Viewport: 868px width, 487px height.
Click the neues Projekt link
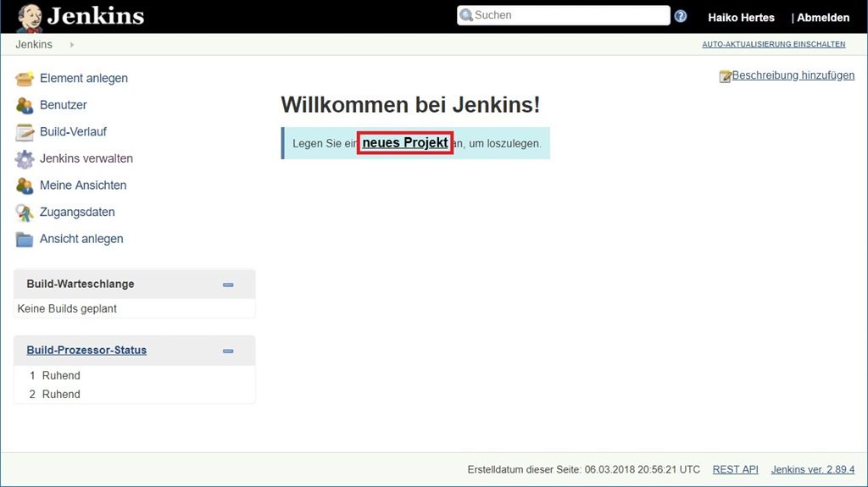[x=405, y=143]
